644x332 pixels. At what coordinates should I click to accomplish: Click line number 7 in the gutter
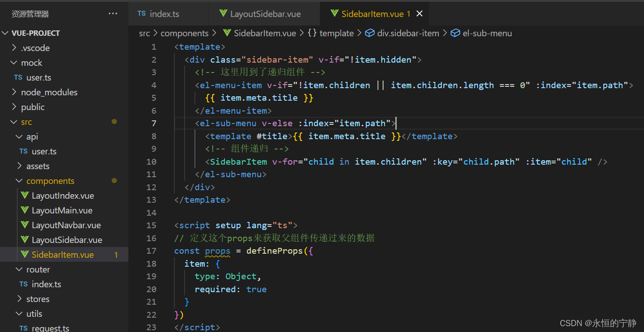point(154,123)
